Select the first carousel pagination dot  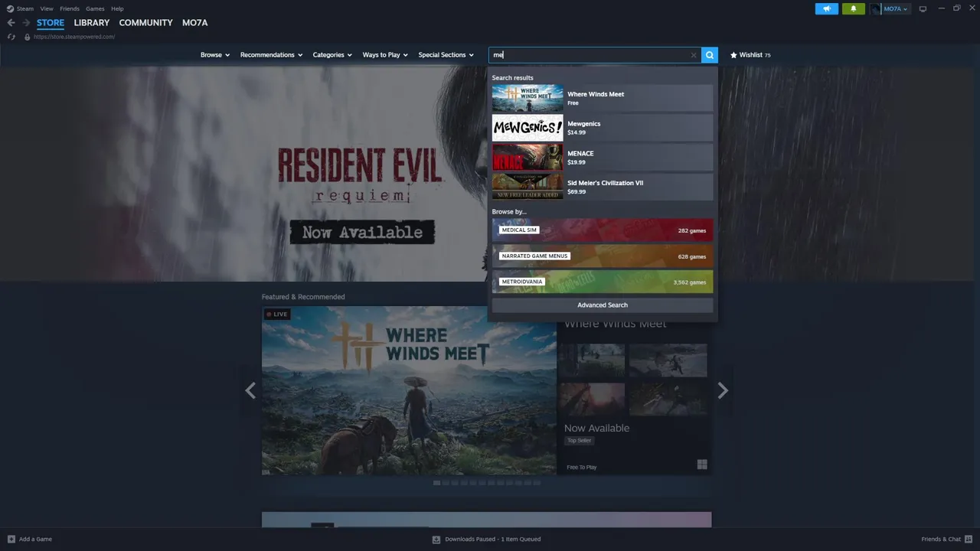437,483
